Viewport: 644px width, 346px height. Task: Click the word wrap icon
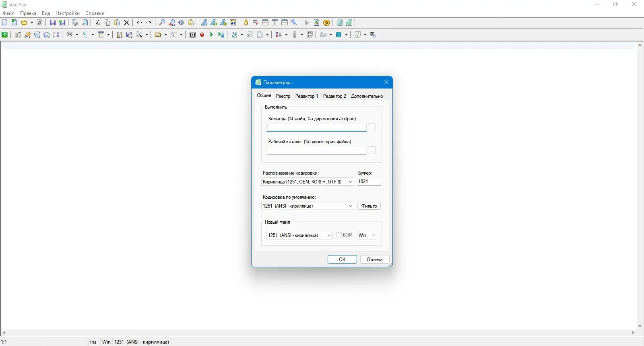tap(256, 23)
